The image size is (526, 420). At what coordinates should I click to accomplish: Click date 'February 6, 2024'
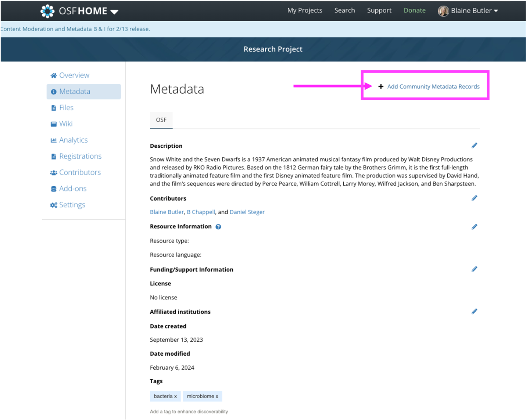click(x=172, y=367)
